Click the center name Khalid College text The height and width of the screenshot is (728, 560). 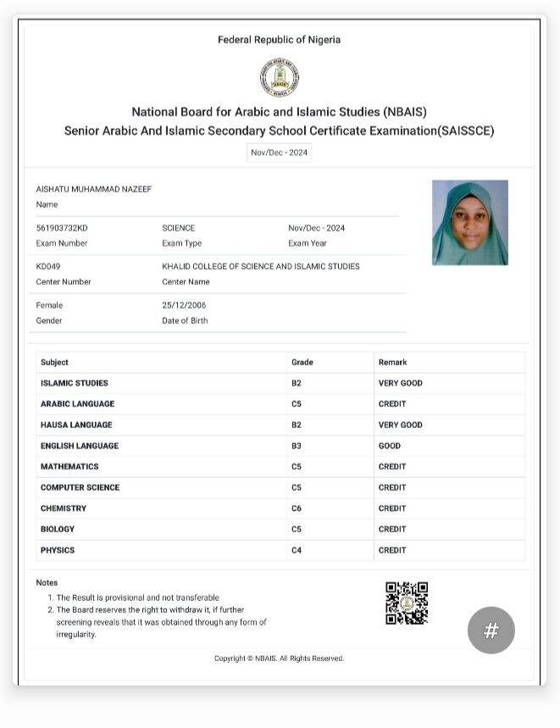click(260, 266)
